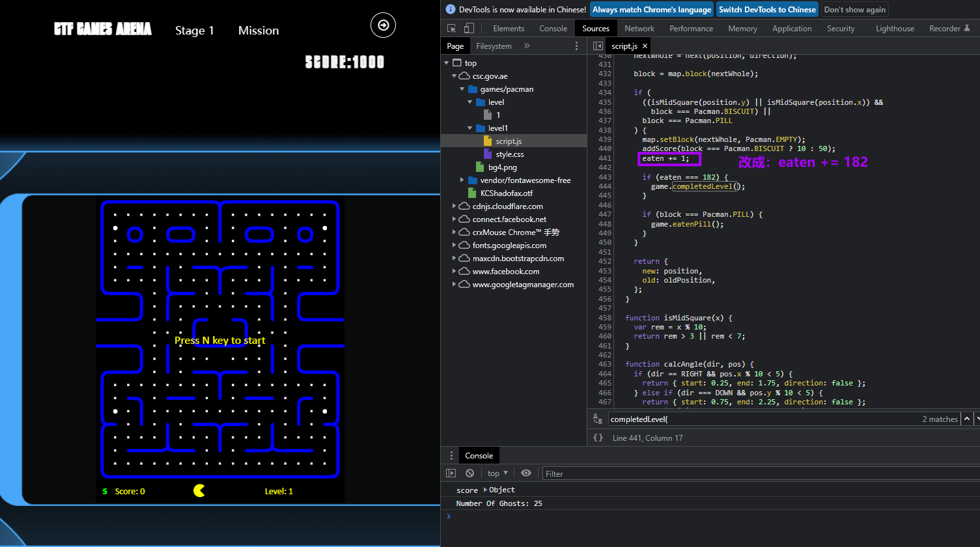Switch to the Performance panel tab
This screenshot has width=980, height=547.
pos(692,29)
